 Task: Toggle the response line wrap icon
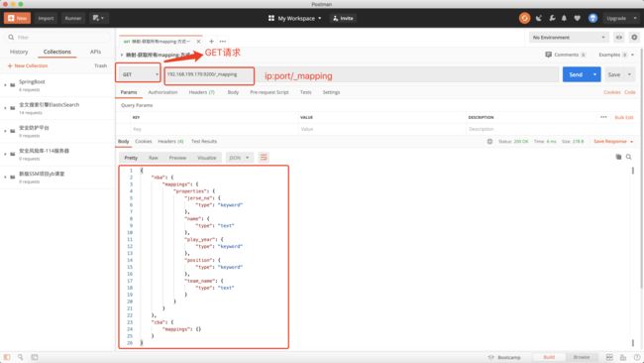pyautogui.click(x=264, y=157)
